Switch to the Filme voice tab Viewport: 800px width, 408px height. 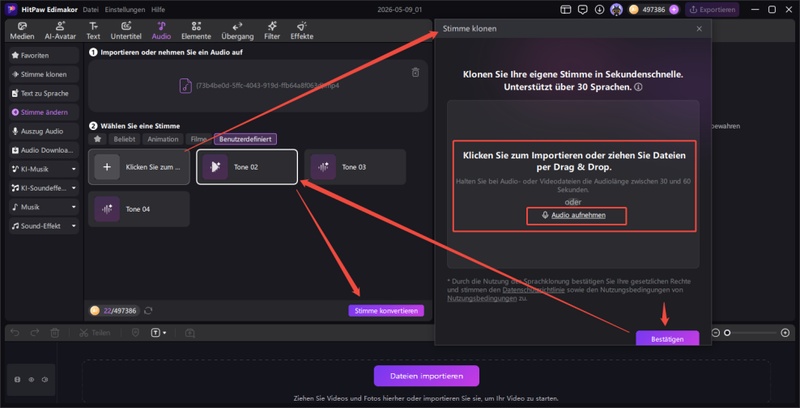pos(198,139)
